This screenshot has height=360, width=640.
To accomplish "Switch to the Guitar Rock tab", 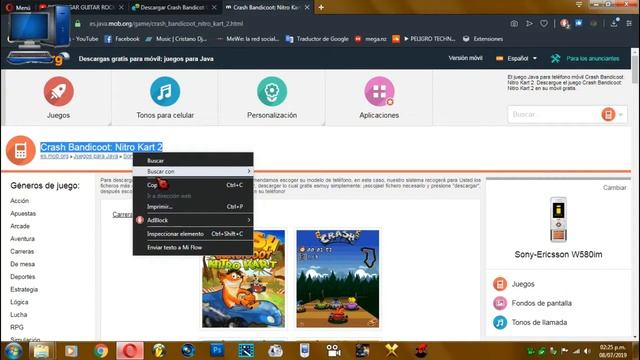I will coord(81,7).
